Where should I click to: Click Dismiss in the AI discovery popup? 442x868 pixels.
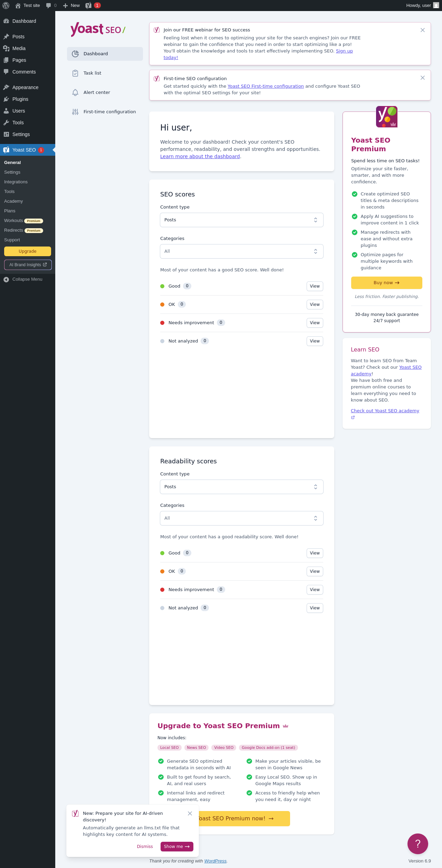tap(145, 847)
